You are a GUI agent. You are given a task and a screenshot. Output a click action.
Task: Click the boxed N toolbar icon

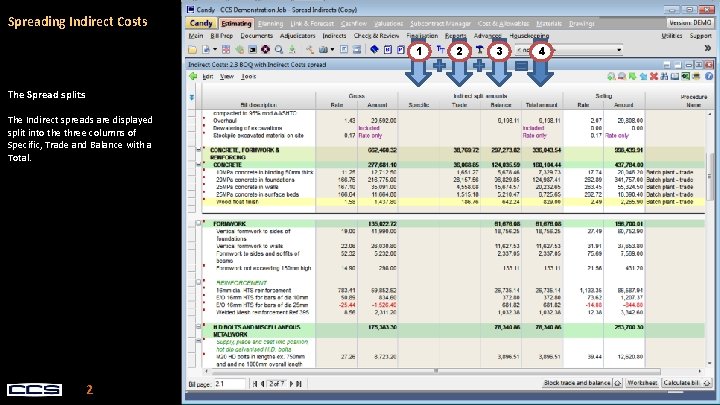388,50
